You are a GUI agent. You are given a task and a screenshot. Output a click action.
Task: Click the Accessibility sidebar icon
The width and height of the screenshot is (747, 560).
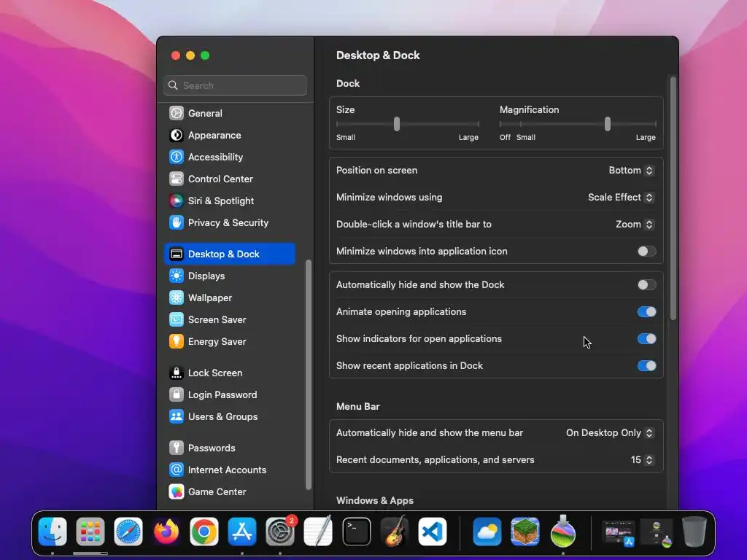click(177, 157)
